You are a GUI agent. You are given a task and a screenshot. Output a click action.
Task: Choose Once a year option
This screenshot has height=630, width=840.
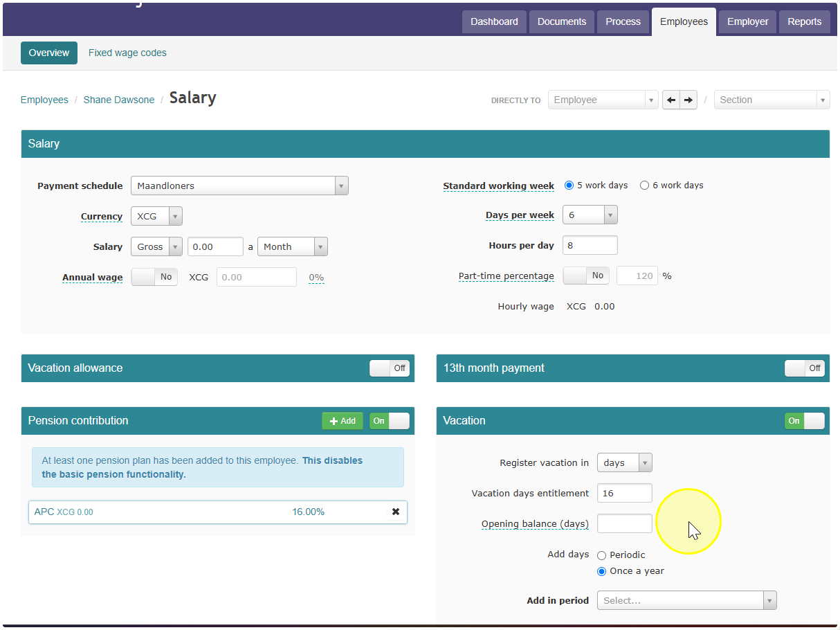602,572
